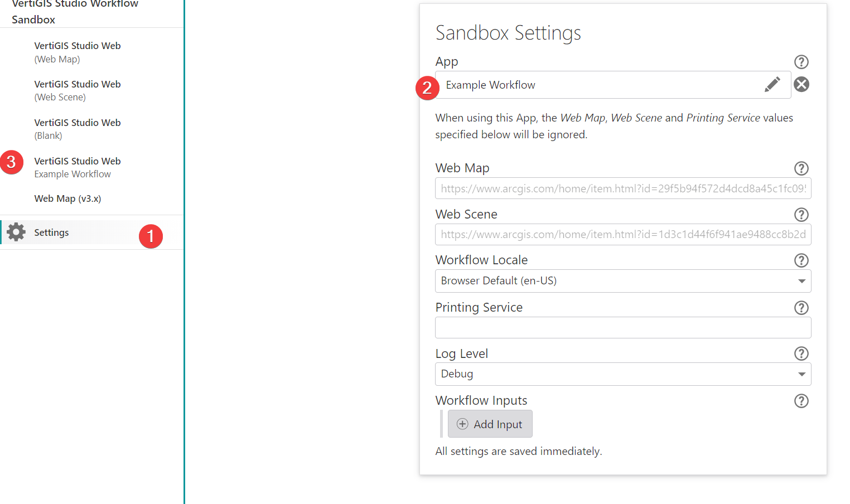Screen dimensions: 850x504
Task: Click the Web Map URL field
Action: click(x=623, y=188)
